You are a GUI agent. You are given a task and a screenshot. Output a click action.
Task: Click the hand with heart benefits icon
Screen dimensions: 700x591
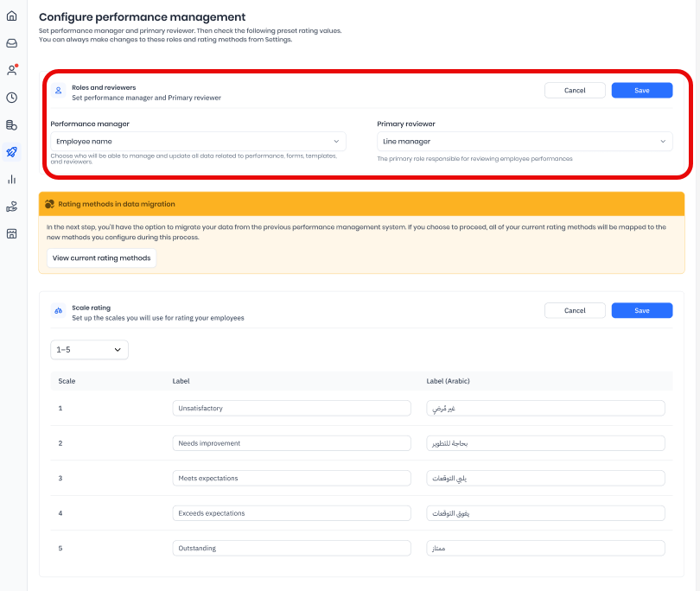click(x=12, y=207)
